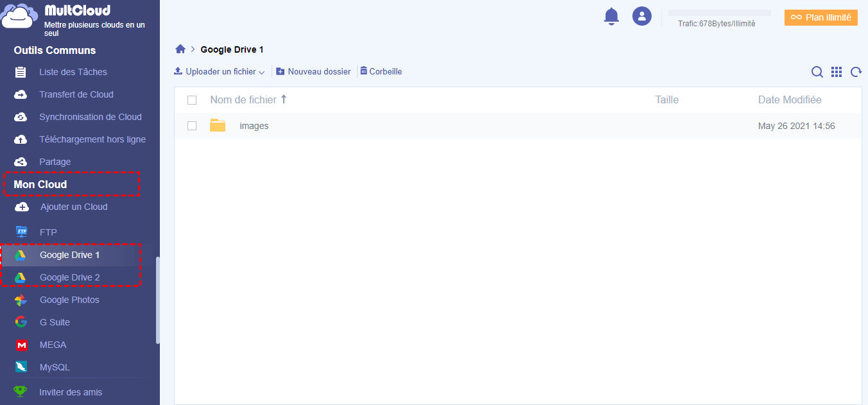Screen dimensions: 868x405
Task: Click the Téléchargement hors ligne icon
Action: (x=21, y=139)
